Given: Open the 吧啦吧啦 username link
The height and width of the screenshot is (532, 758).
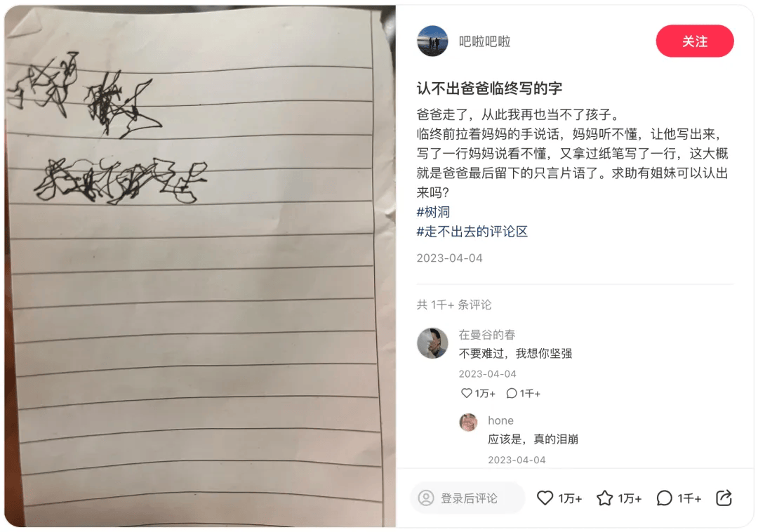Looking at the screenshot, I should point(484,41).
